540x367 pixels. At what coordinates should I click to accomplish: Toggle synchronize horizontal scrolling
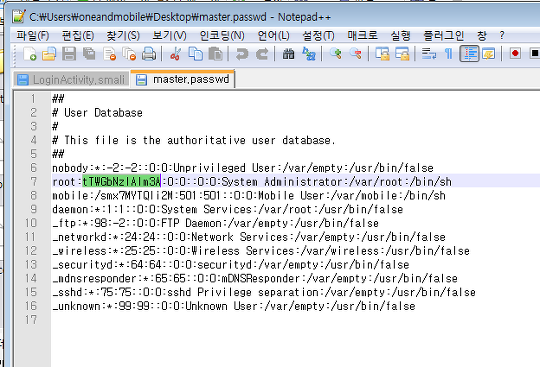[402, 54]
